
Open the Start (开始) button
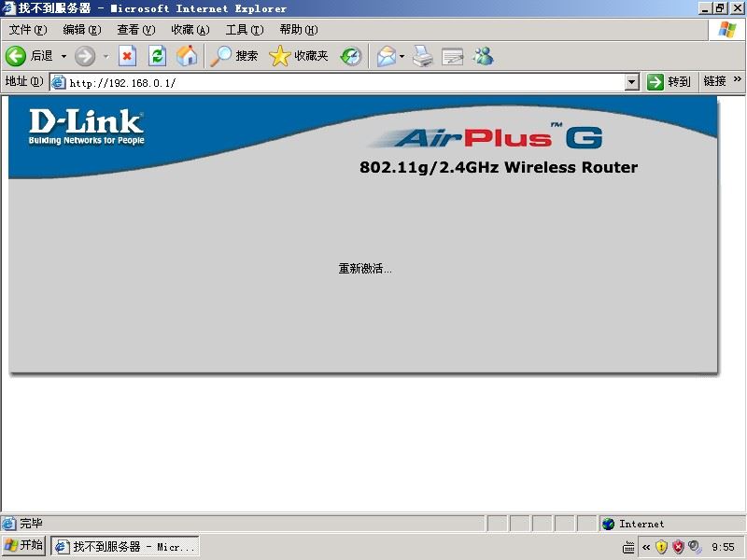(23, 546)
